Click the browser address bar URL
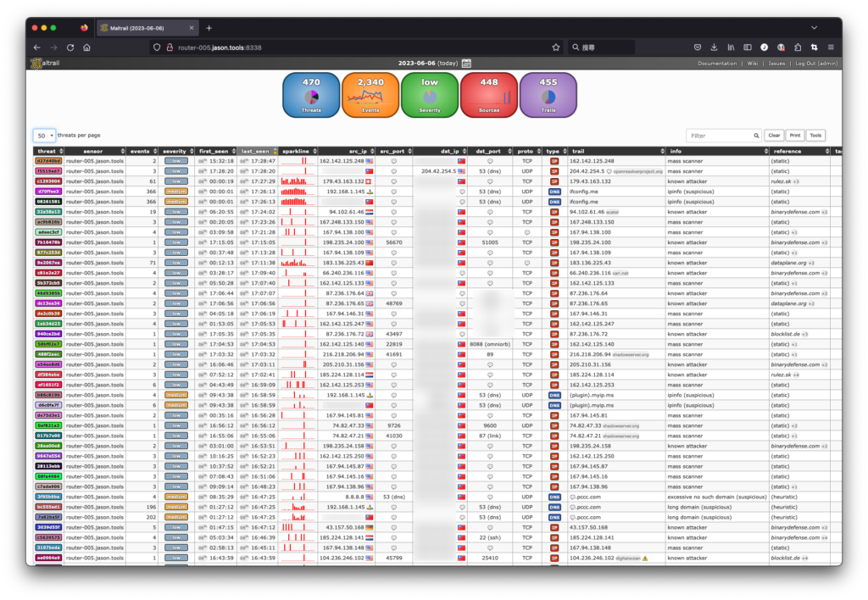 pyautogui.click(x=220, y=47)
